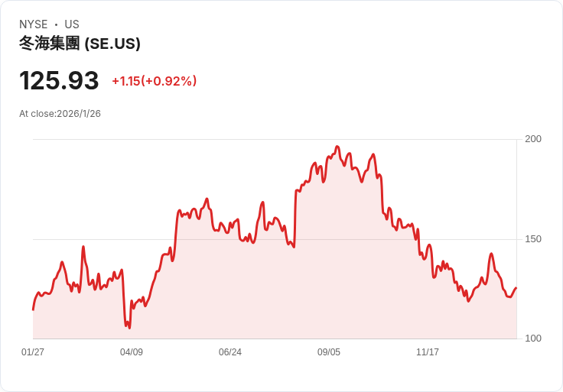563x392 pixels.
Task: Click the 150 y-axis price label
Action: click(533, 239)
